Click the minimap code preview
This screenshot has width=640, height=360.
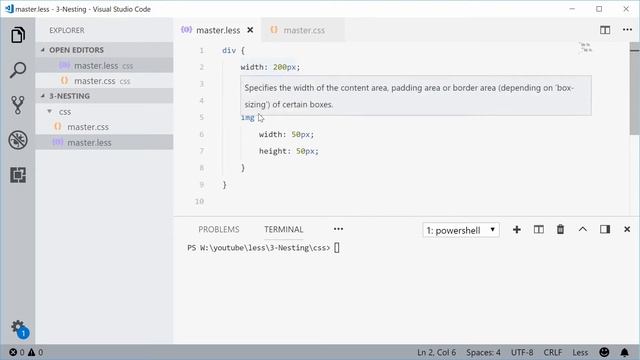pyautogui.click(x=586, y=47)
